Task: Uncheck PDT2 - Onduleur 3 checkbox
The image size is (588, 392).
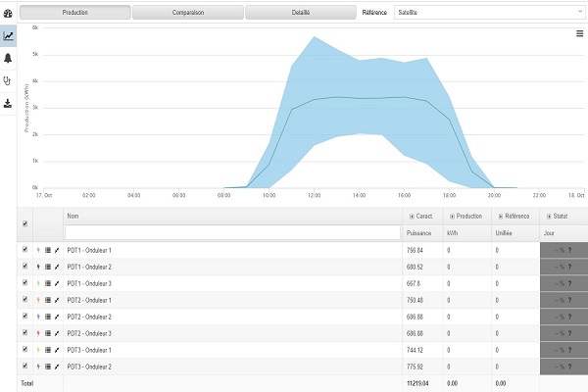Action: (25, 332)
